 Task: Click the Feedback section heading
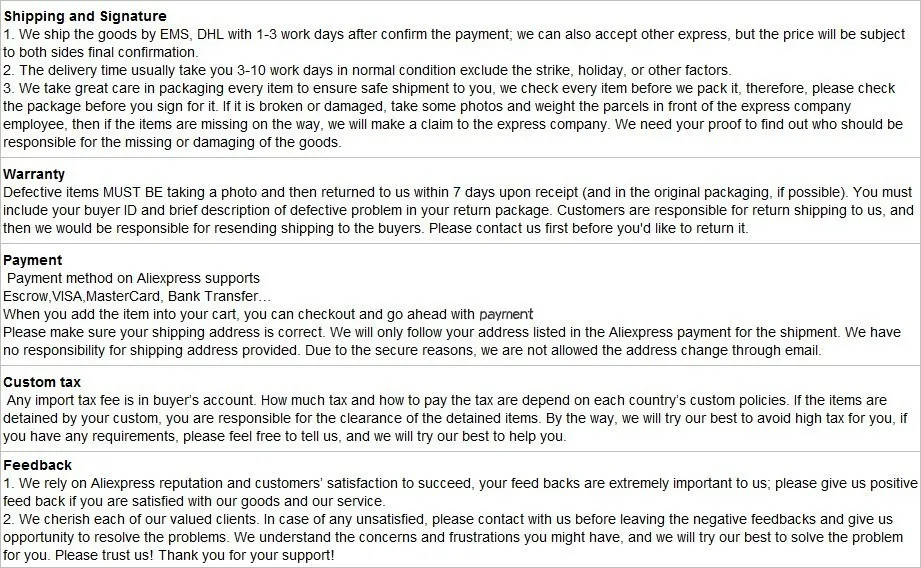coord(37,465)
